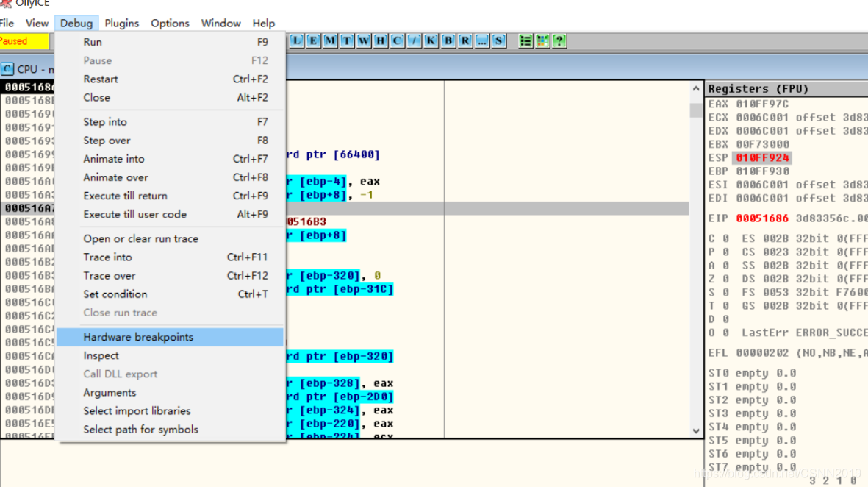Select EBX register value 00F73000
This screenshot has height=487, width=868.
click(762, 145)
